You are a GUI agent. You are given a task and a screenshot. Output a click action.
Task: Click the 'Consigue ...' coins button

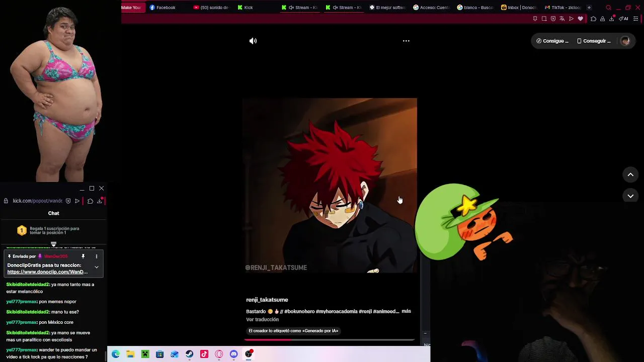point(552,41)
